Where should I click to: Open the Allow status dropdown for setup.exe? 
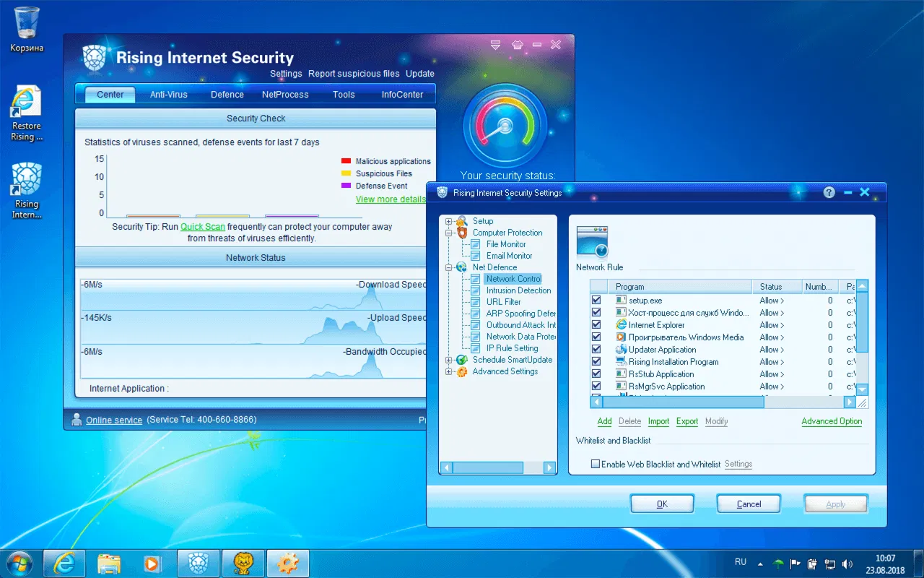tap(772, 300)
